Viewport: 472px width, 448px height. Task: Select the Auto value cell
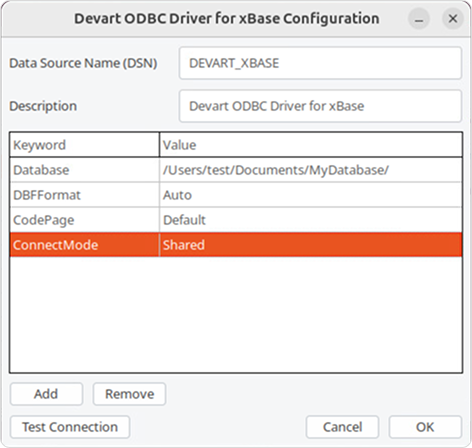tap(311, 195)
